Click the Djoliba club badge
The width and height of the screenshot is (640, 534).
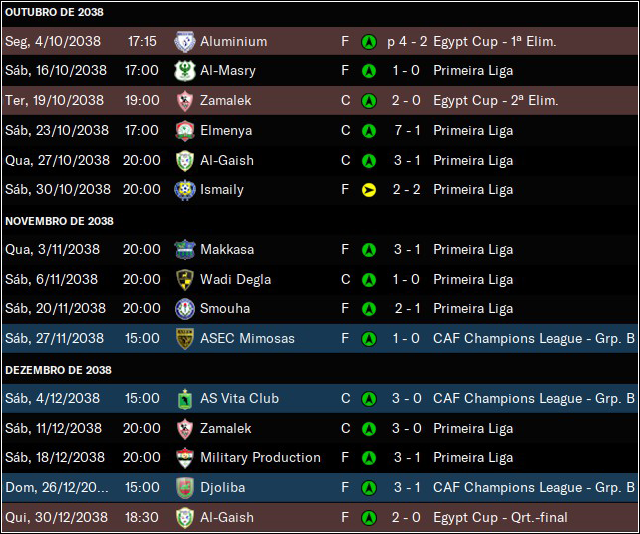point(184,487)
